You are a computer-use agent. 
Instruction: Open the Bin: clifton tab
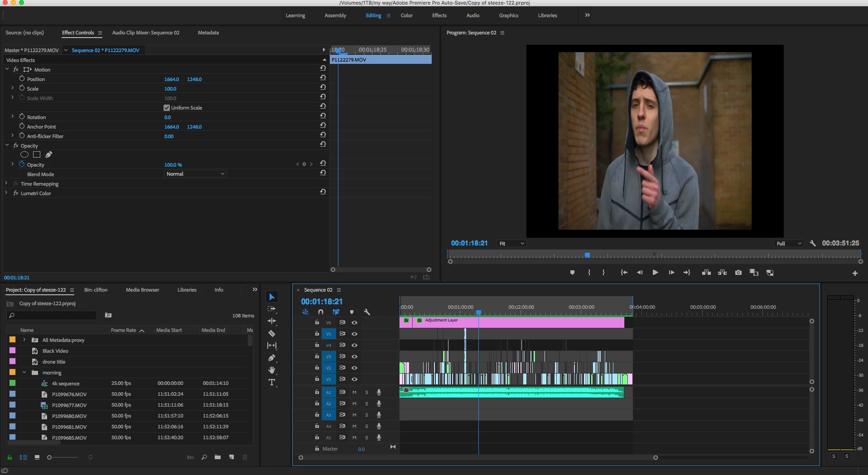96,290
